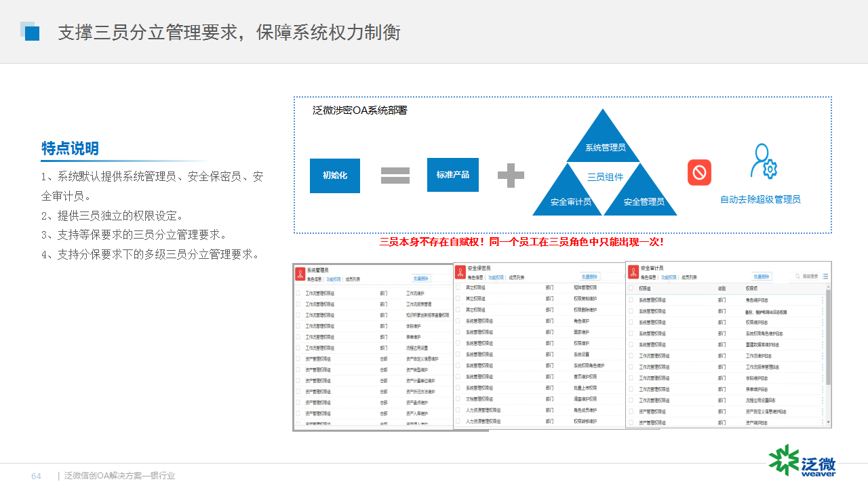Click the 三员组件 center label
Screen dimensions: 868x488
[x=605, y=177]
